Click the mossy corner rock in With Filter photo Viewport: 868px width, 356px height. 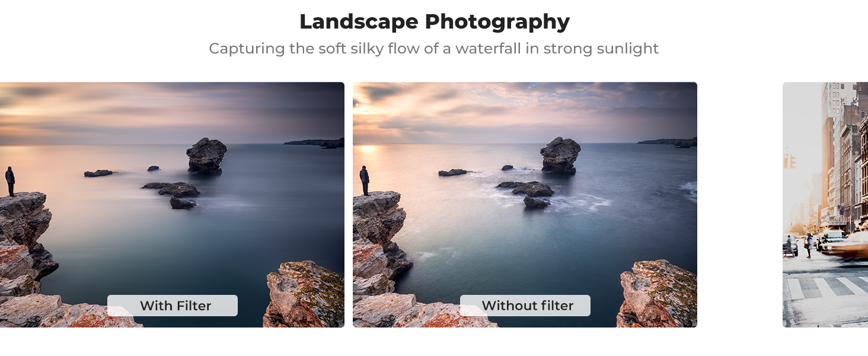click(x=304, y=294)
